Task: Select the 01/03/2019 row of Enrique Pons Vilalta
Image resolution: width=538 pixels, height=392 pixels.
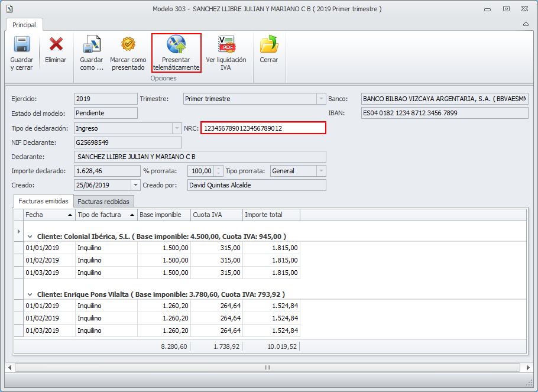Action: click(161, 331)
